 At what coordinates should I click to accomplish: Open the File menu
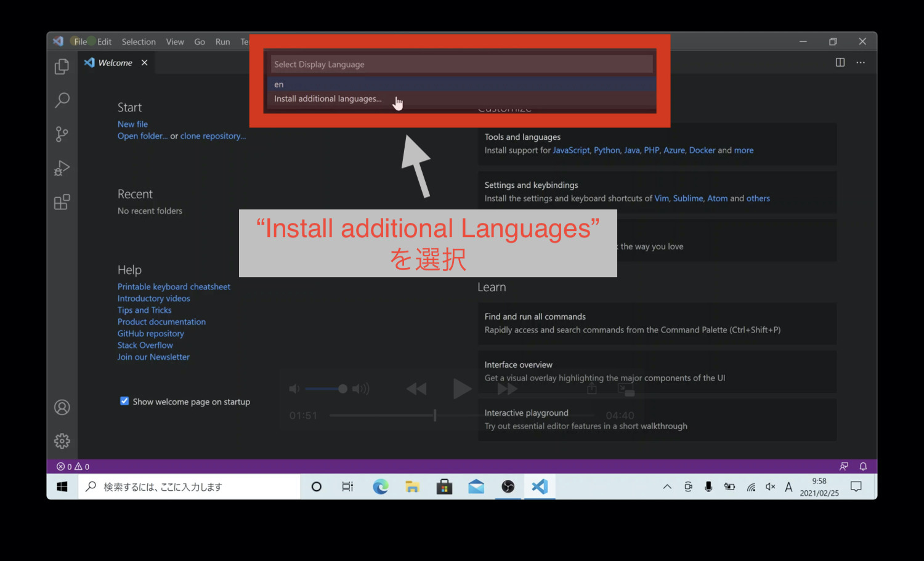click(x=81, y=42)
